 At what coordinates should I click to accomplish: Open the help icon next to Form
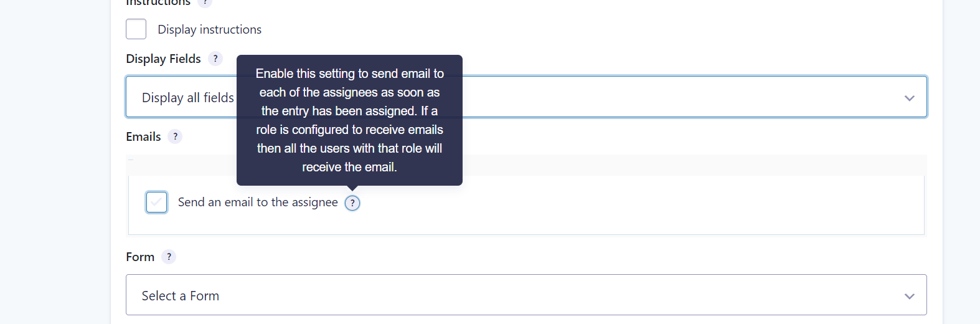click(x=169, y=257)
